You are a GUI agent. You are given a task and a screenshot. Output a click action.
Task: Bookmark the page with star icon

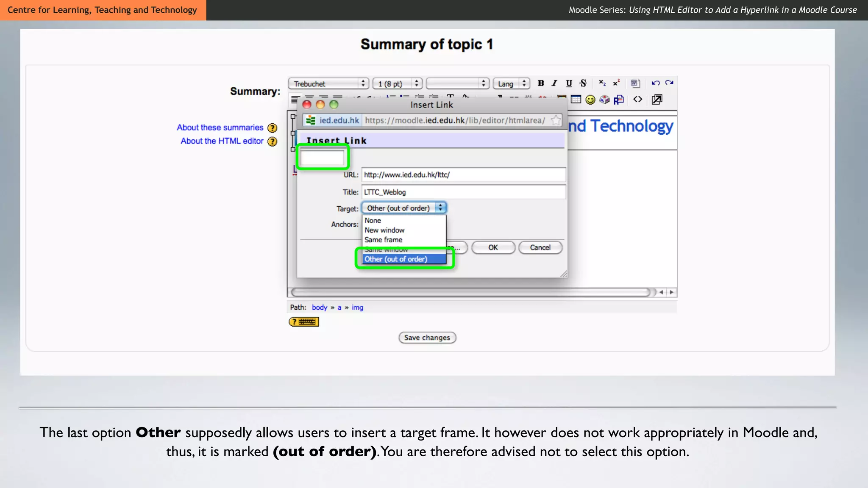(x=555, y=120)
